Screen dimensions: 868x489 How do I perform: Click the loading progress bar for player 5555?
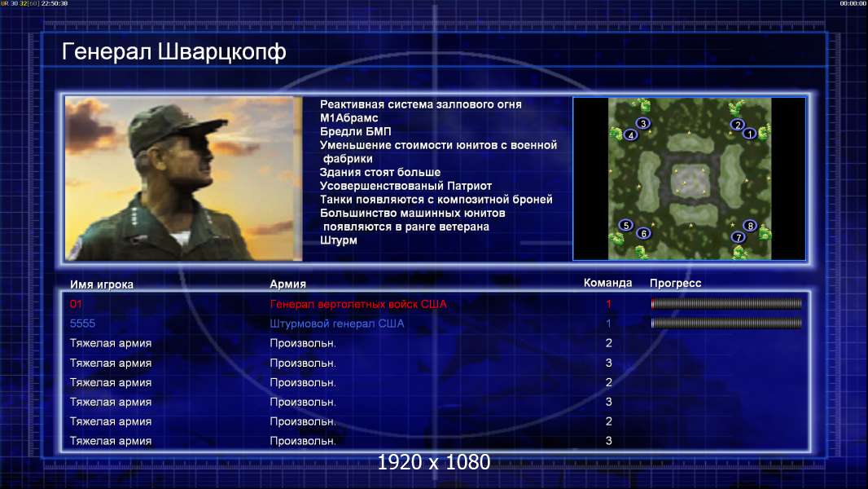click(x=726, y=323)
